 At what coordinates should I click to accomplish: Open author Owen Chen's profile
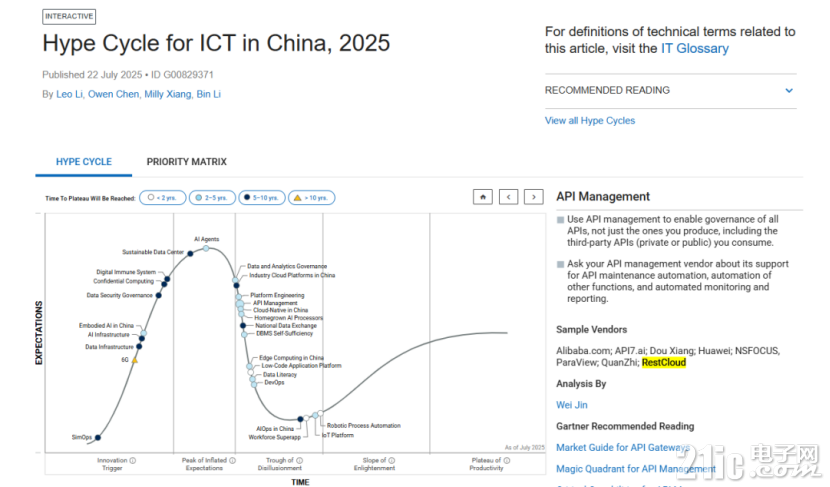coord(113,94)
